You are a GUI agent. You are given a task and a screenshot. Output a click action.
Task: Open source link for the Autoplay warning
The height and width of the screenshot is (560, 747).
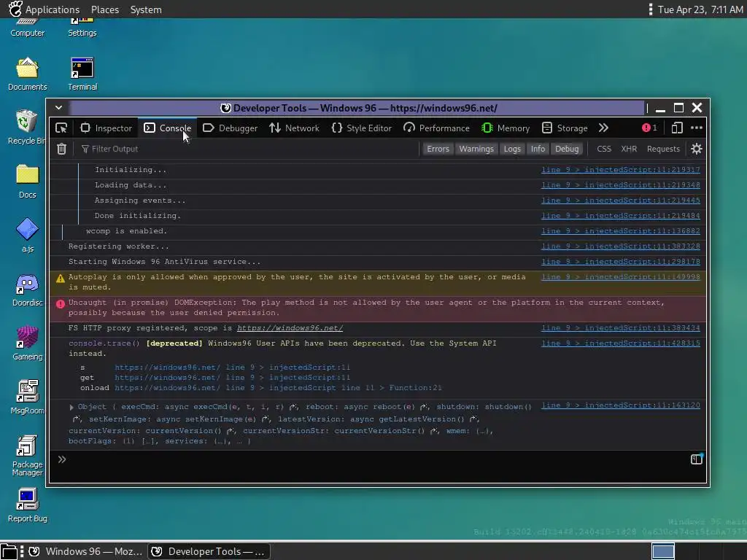point(620,276)
